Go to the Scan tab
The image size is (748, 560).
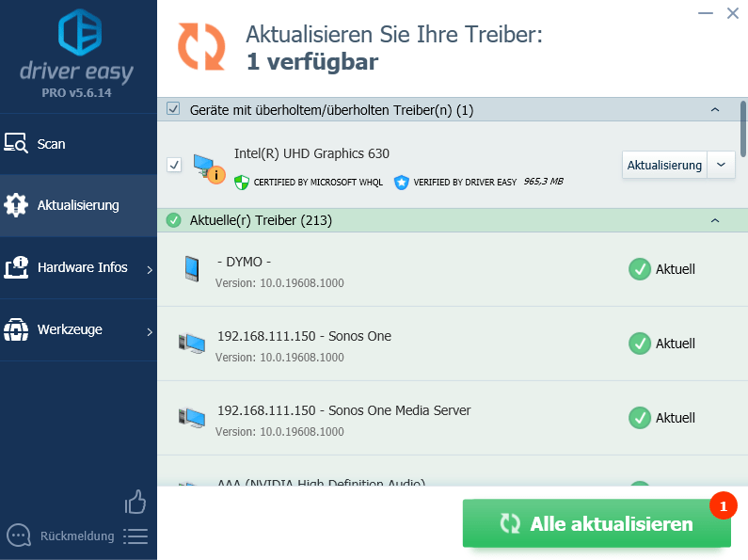(78, 144)
